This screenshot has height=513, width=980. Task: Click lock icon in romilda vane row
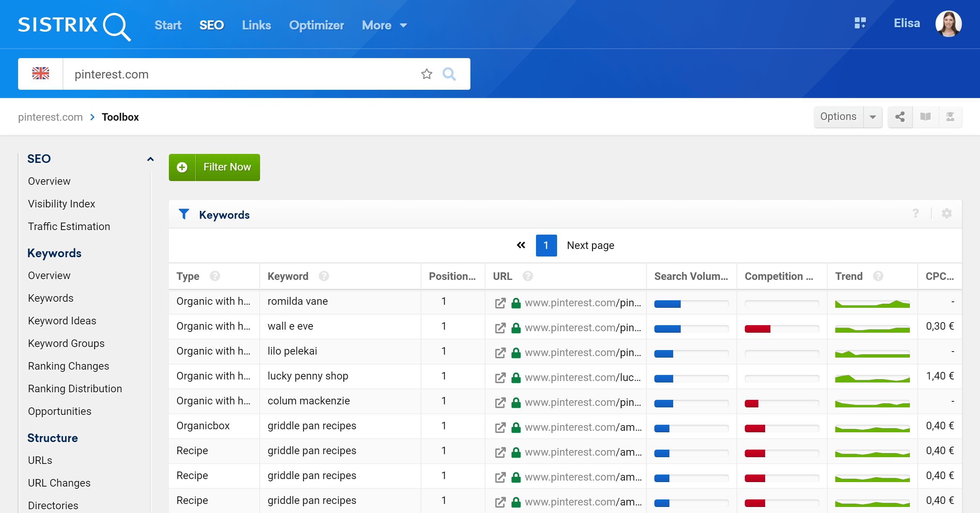(x=516, y=303)
